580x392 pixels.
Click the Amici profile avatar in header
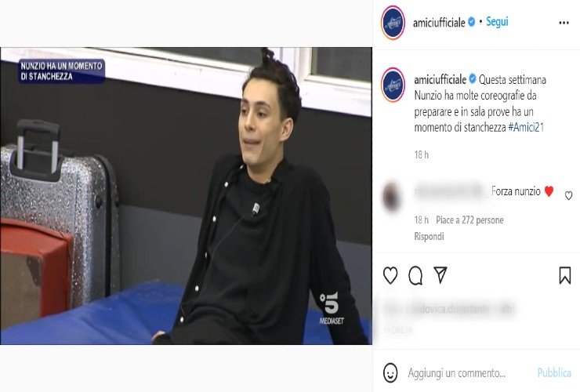coord(393,23)
